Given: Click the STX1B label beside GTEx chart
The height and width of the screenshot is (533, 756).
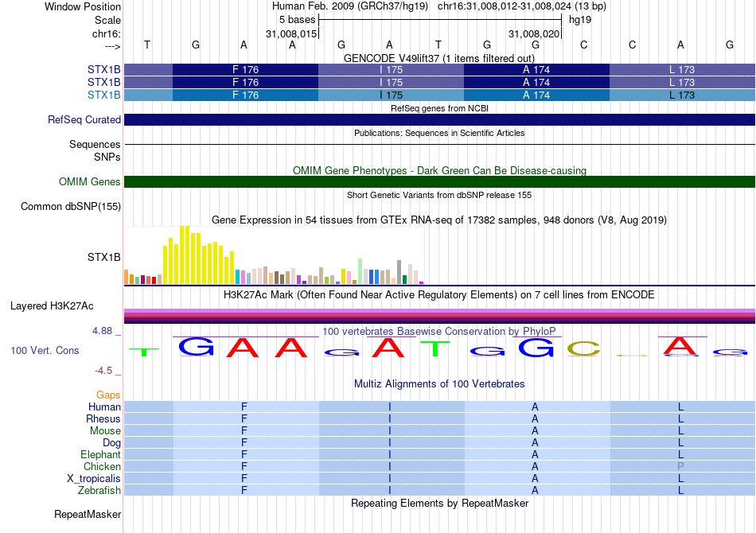Looking at the screenshot, I should click(103, 257).
